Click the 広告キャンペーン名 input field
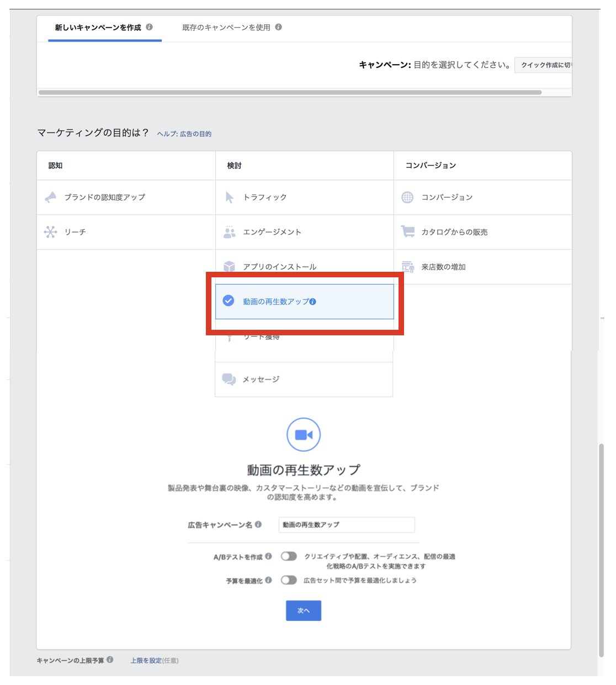This screenshot has height=685, width=616. point(347,525)
